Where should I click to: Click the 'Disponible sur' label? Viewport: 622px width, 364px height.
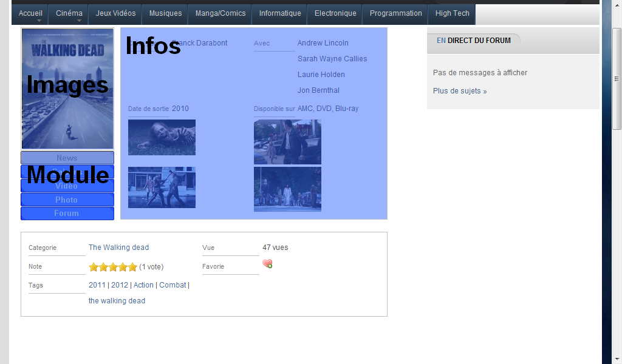[x=275, y=109]
